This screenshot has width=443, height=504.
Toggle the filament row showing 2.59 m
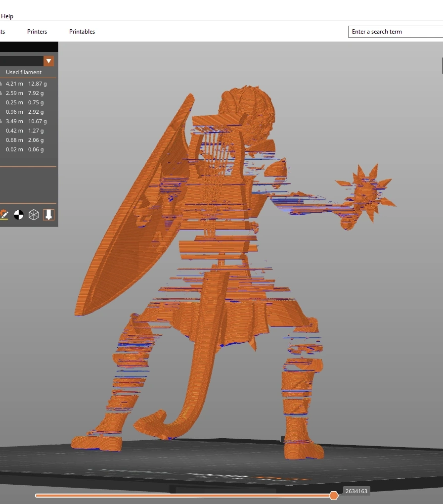(x=14, y=93)
